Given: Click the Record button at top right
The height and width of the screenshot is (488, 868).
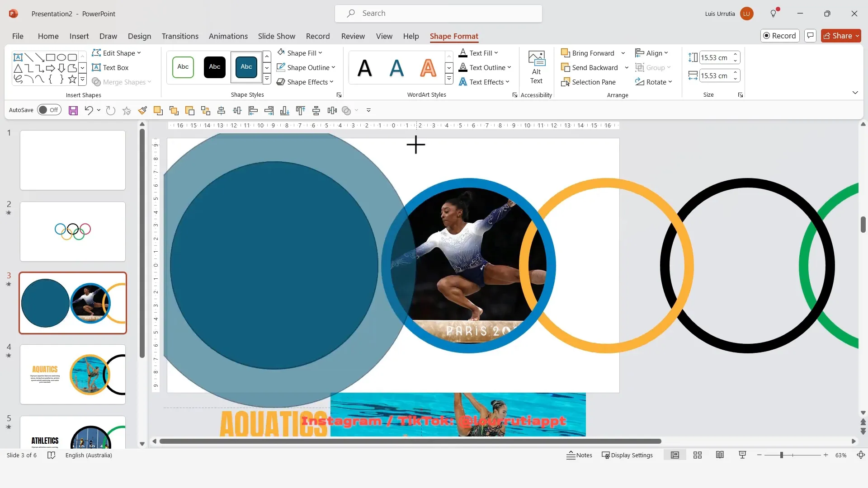Looking at the screenshot, I should (x=780, y=36).
